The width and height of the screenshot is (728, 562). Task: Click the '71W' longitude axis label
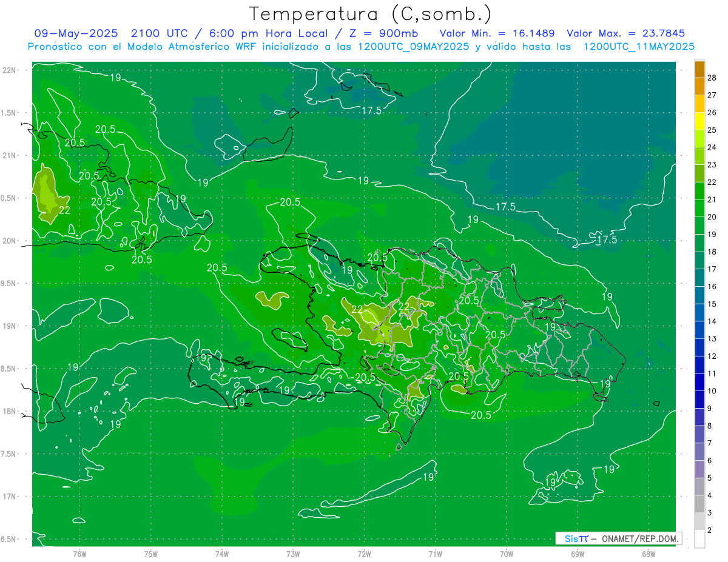tap(435, 554)
